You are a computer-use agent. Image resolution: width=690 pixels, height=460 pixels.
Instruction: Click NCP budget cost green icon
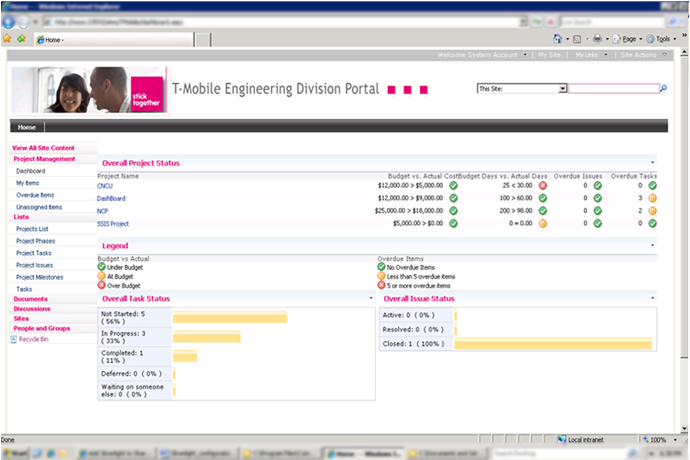(x=453, y=211)
